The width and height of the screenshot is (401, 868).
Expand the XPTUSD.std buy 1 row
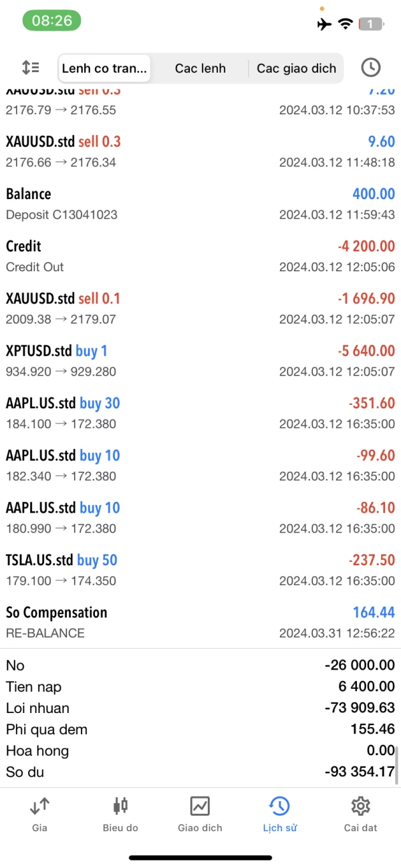click(x=200, y=361)
